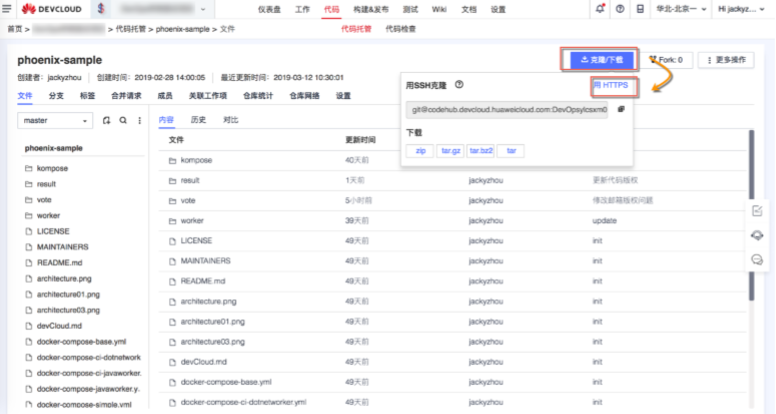This screenshot has width=776, height=414.
Task: Open the 测试 menu
Action: tap(410, 9)
